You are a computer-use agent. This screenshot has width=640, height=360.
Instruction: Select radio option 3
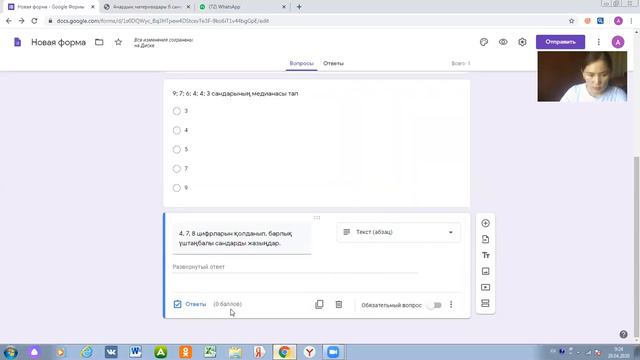click(176, 111)
